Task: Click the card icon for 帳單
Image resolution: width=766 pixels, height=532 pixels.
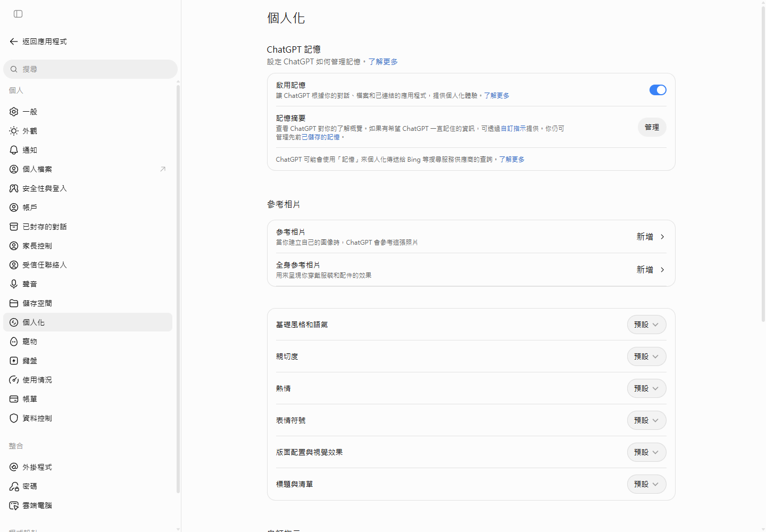Action: [x=14, y=399]
